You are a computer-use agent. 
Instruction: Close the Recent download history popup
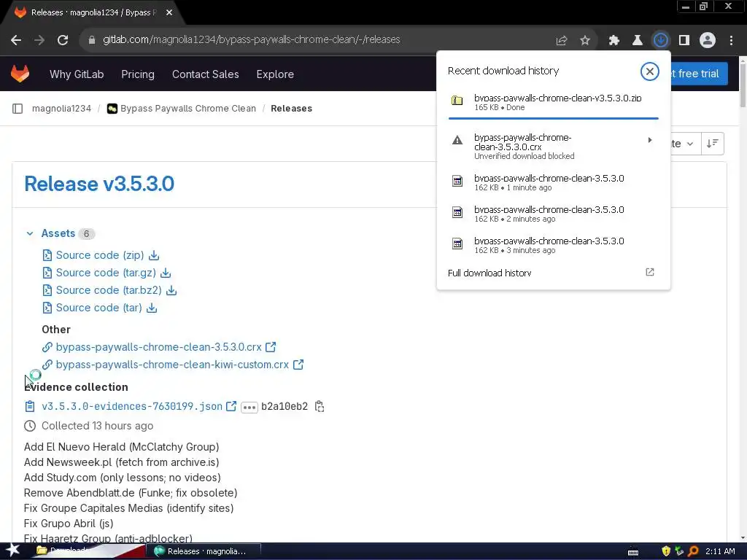click(x=649, y=71)
